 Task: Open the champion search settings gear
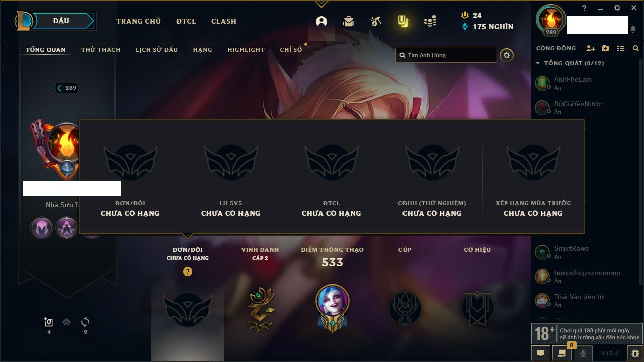click(x=507, y=55)
